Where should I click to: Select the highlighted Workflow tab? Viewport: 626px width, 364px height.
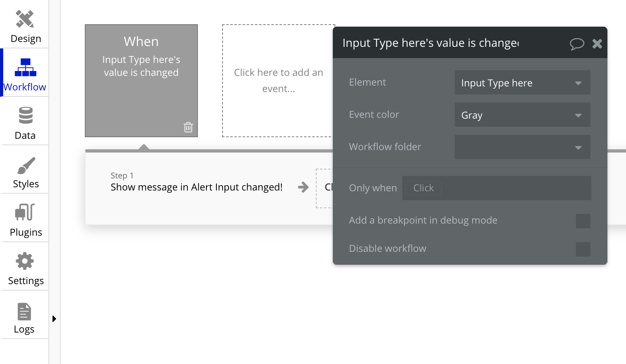pos(25,73)
